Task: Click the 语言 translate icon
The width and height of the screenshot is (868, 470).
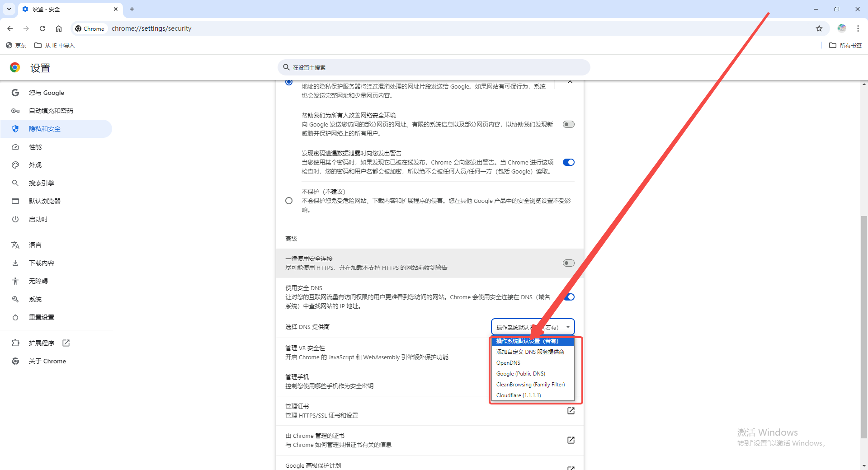Action: tap(15, 245)
